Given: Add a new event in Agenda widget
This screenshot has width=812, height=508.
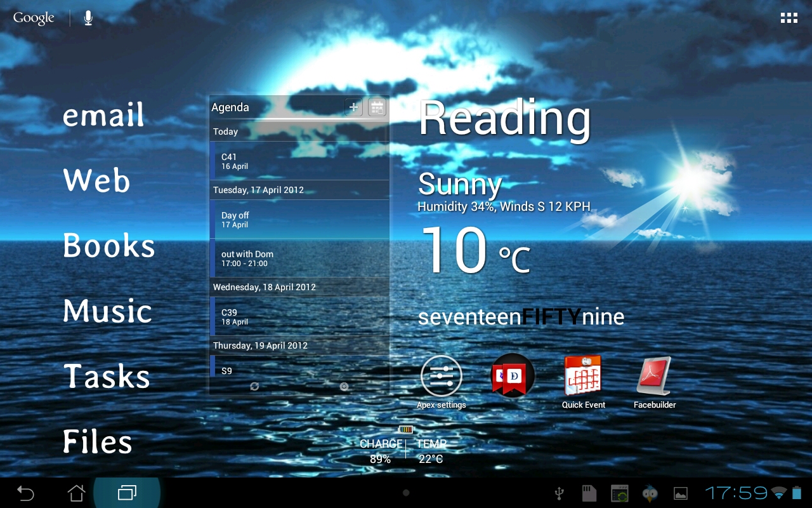Looking at the screenshot, I should [x=354, y=107].
